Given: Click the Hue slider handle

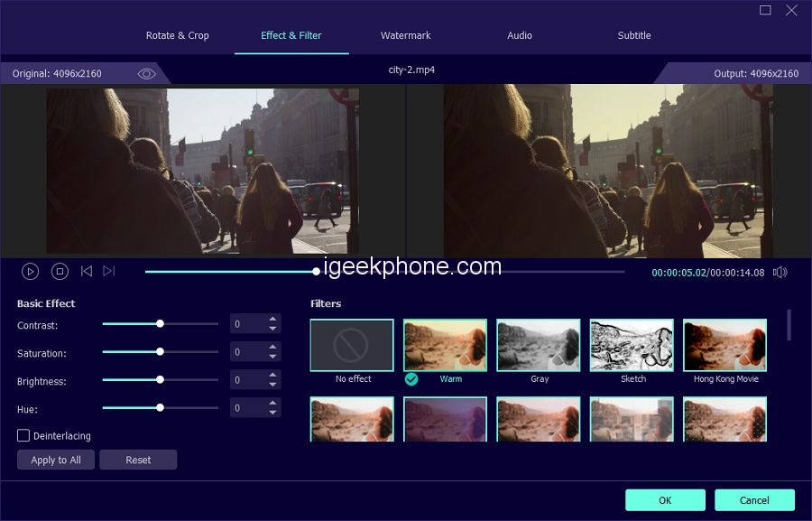Looking at the screenshot, I should point(160,408).
